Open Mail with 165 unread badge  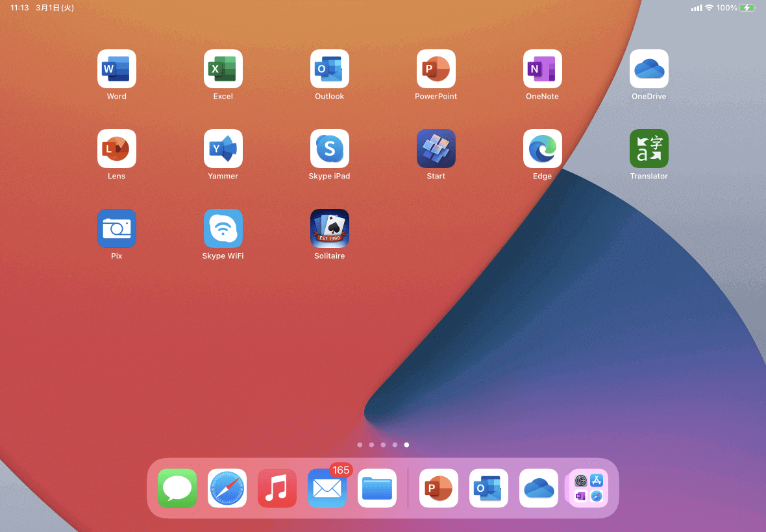pos(327,488)
